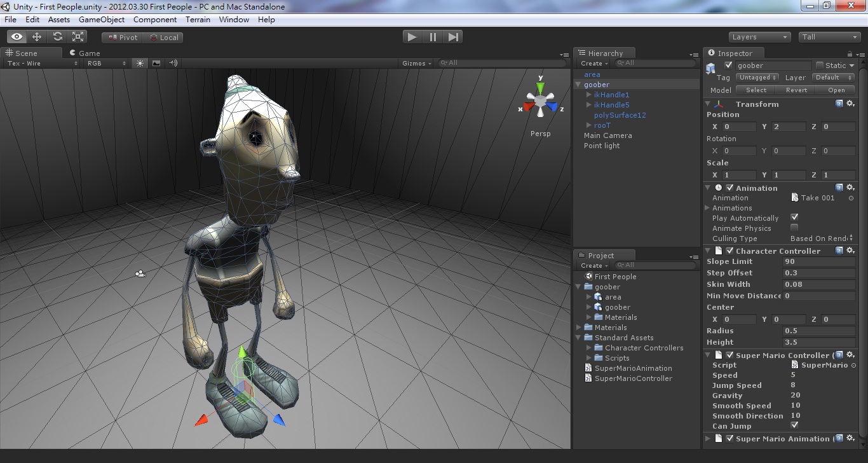Uncheck Play Automatically checkbox
Viewport: 868px width, 463px height.
coord(794,218)
